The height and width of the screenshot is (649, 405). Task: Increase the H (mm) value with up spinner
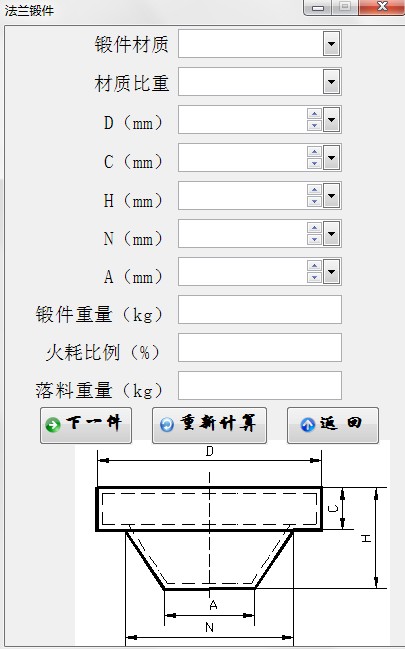315,190
